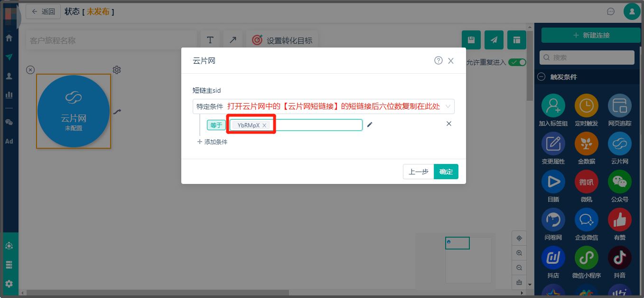The image size is (644, 298).
Task: Select 加入标签组 trigger icon
Action: point(553,106)
